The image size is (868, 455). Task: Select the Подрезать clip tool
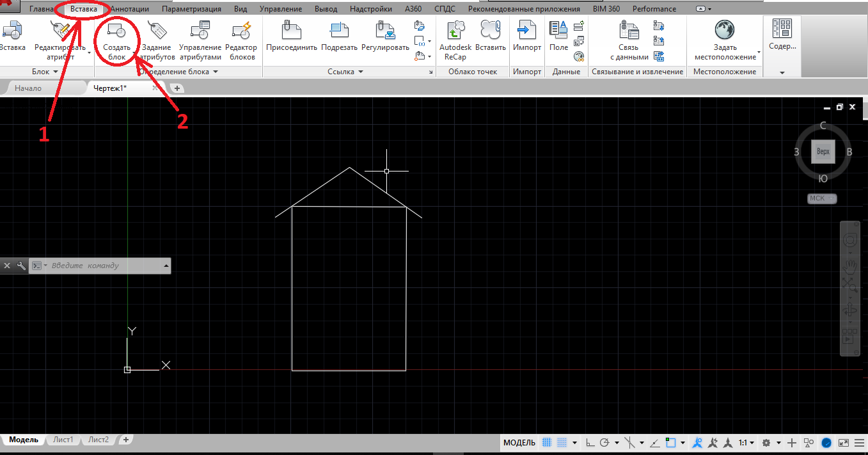pyautogui.click(x=339, y=36)
